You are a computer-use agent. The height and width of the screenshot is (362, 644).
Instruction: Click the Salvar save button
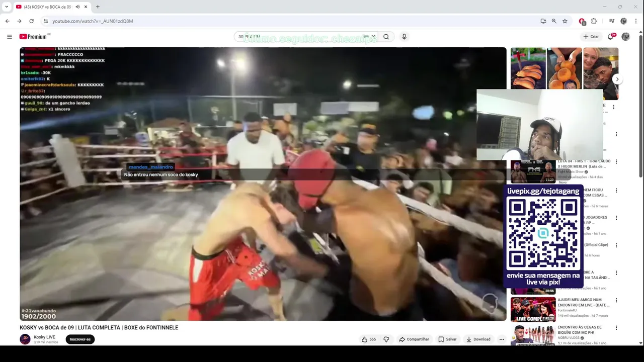pyautogui.click(x=447, y=339)
